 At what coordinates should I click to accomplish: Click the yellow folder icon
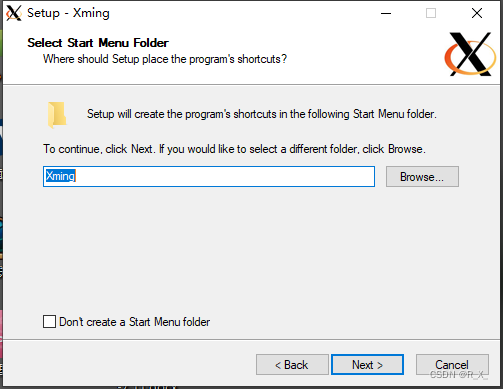click(x=57, y=115)
